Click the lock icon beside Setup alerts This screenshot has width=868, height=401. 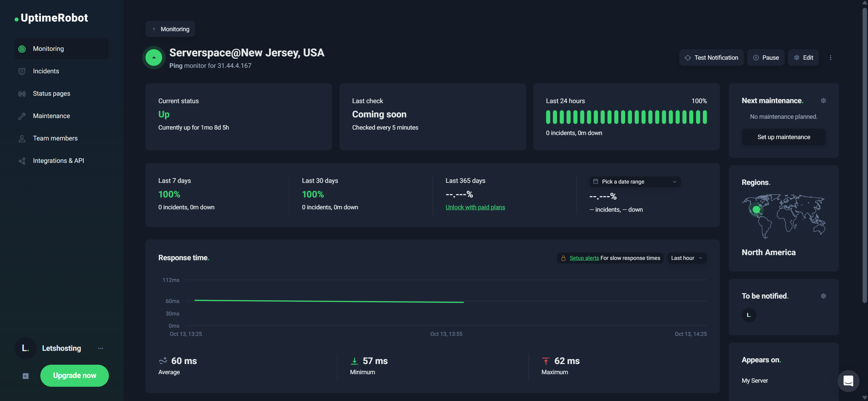pos(563,258)
